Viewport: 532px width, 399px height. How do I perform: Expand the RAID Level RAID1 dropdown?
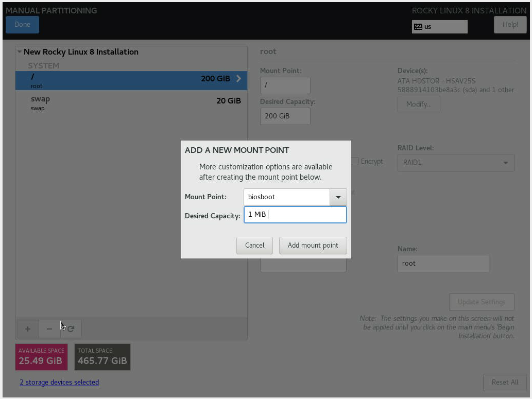(456, 163)
